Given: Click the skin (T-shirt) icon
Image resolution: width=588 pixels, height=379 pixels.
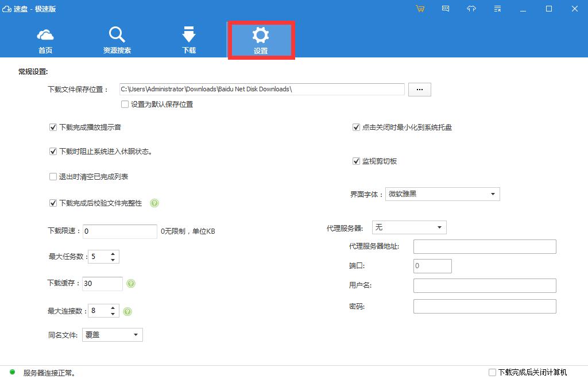Looking at the screenshot, I should (x=471, y=9).
